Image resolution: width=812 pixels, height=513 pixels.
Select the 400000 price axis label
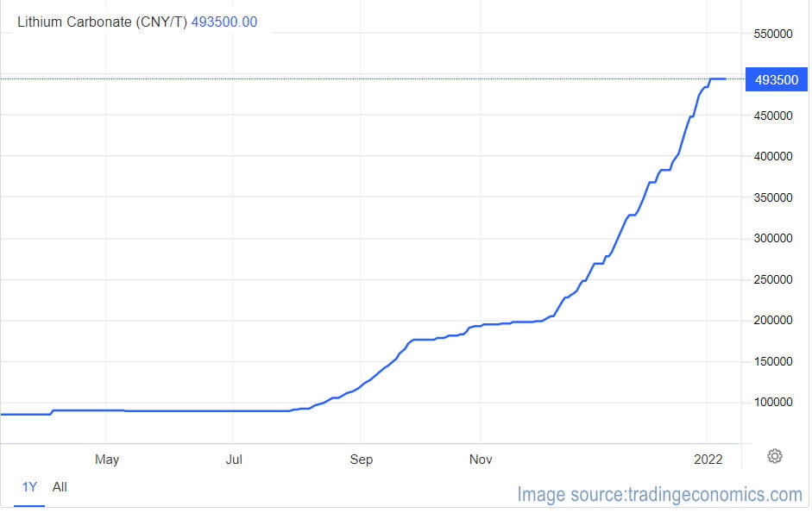(x=773, y=156)
